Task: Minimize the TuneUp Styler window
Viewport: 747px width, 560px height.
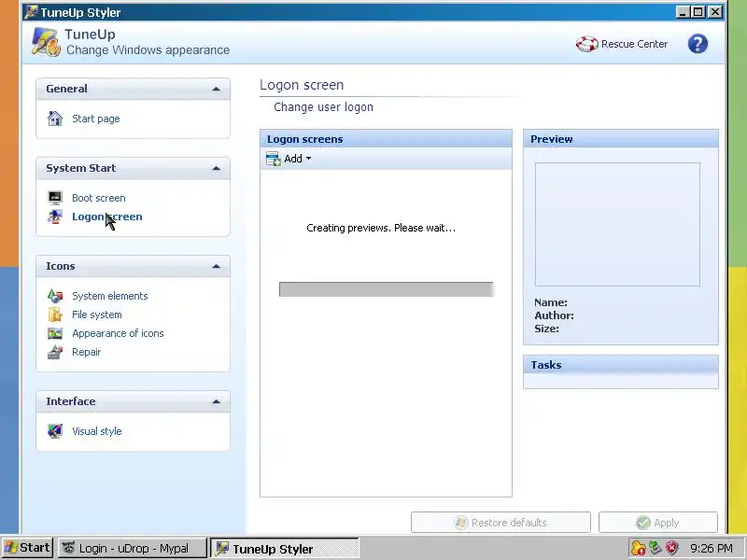Action: point(683,12)
